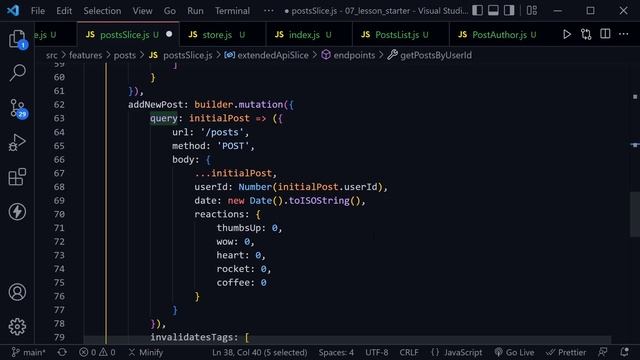The width and height of the screenshot is (640, 360).
Task: Open the Extensions view
Action: 17,177
